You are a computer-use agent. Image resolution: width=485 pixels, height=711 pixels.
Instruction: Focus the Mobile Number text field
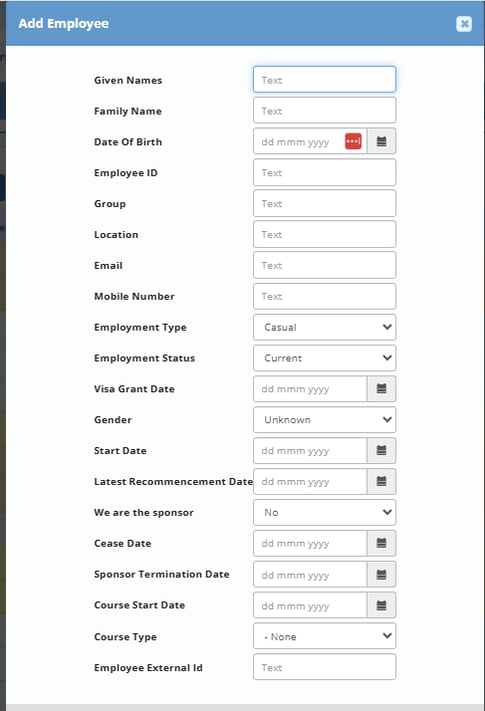pos(325,296)
